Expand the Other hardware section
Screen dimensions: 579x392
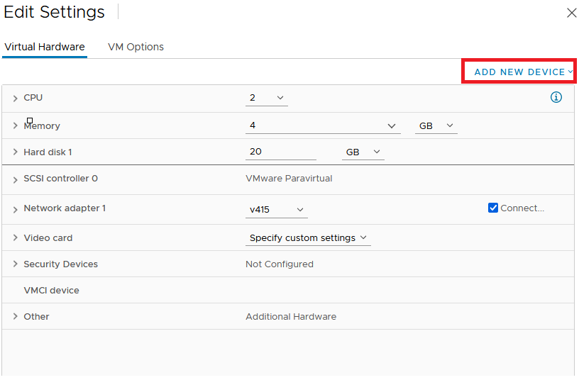tap(15, 317)
